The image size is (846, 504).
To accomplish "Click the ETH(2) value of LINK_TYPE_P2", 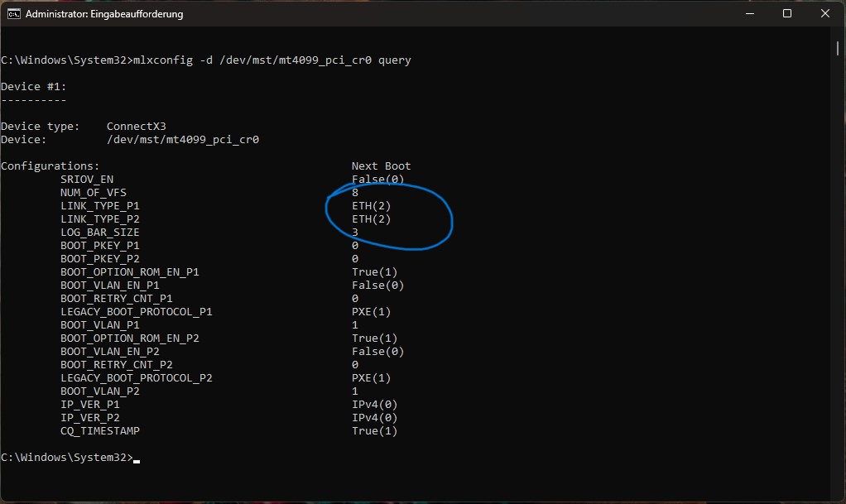I will coord(371,218).
